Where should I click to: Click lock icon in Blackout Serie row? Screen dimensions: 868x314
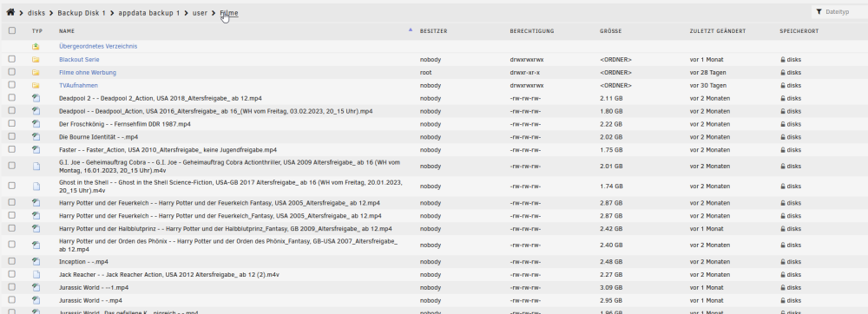(x=783, y=60)
